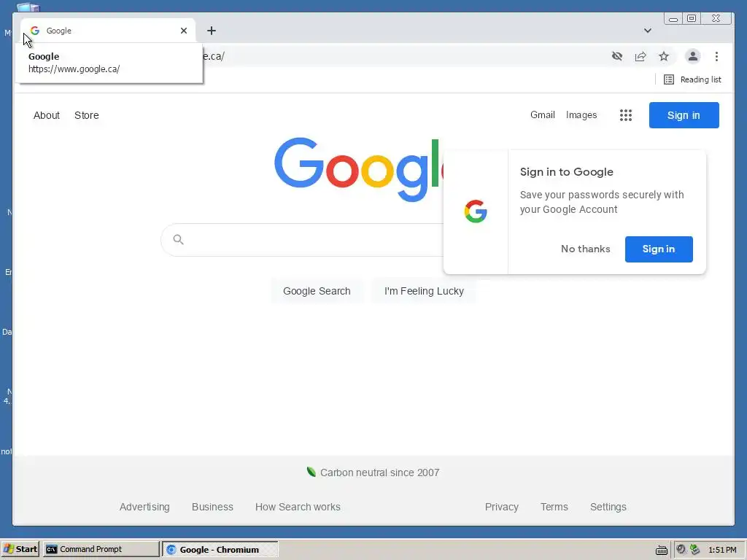Viewport: 747px width, 560px height.
Task: Click the keyboard icon in system tray
Action: pyautogui.click(x=661, y=550)
